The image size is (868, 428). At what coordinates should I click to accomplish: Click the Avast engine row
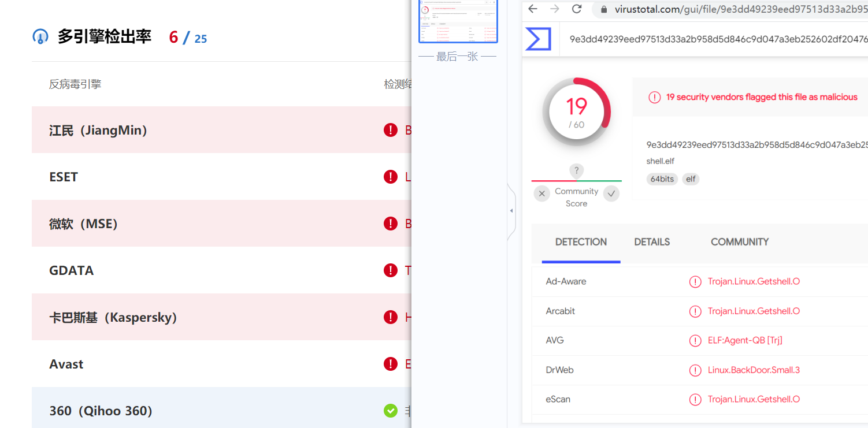(x=221, y=364)
